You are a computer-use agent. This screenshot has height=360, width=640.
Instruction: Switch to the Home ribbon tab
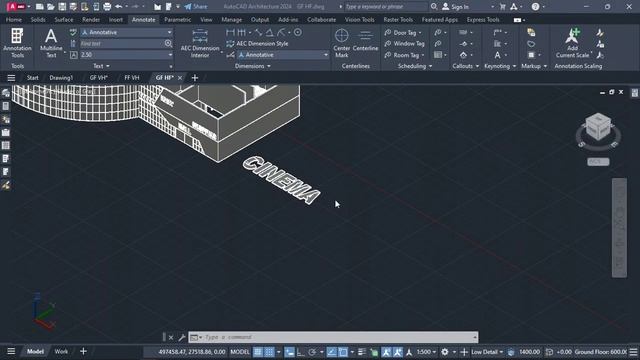tap(13, 20)
